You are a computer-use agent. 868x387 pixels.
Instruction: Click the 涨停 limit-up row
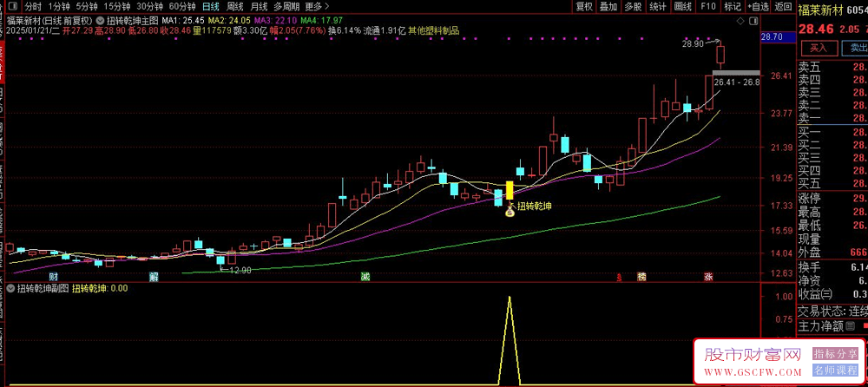832,198
